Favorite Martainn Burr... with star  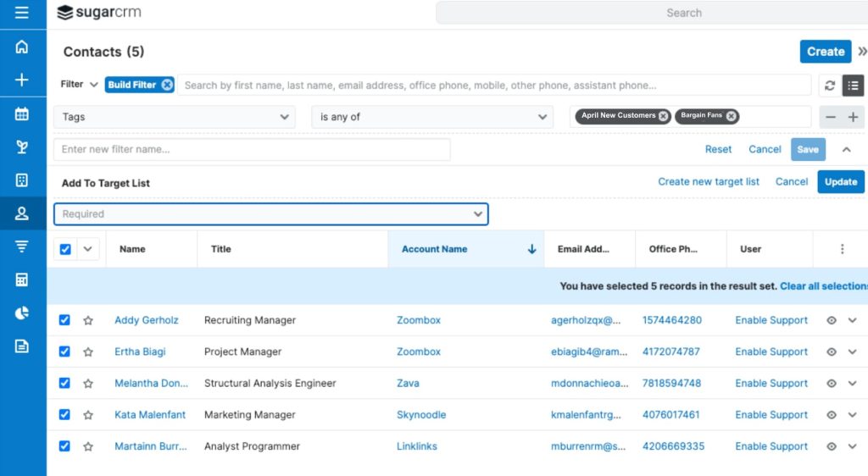[88, 446]
